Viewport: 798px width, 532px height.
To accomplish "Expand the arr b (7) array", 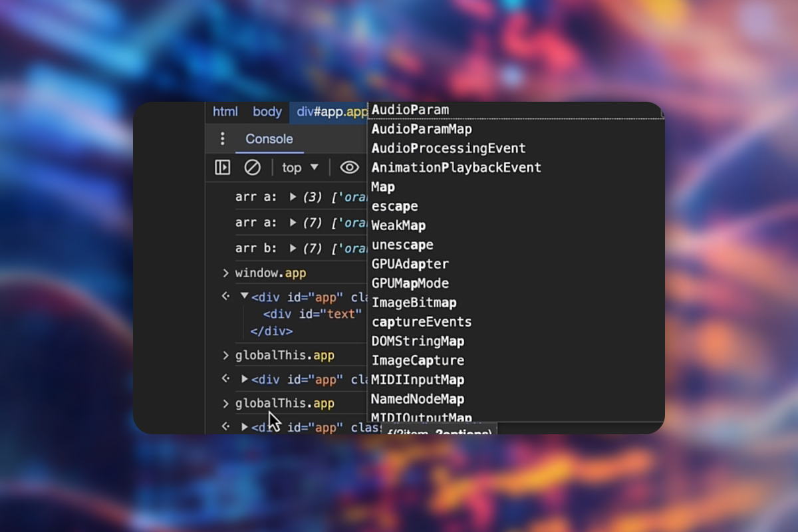I will pyautogui.click(x=293, y=248).
